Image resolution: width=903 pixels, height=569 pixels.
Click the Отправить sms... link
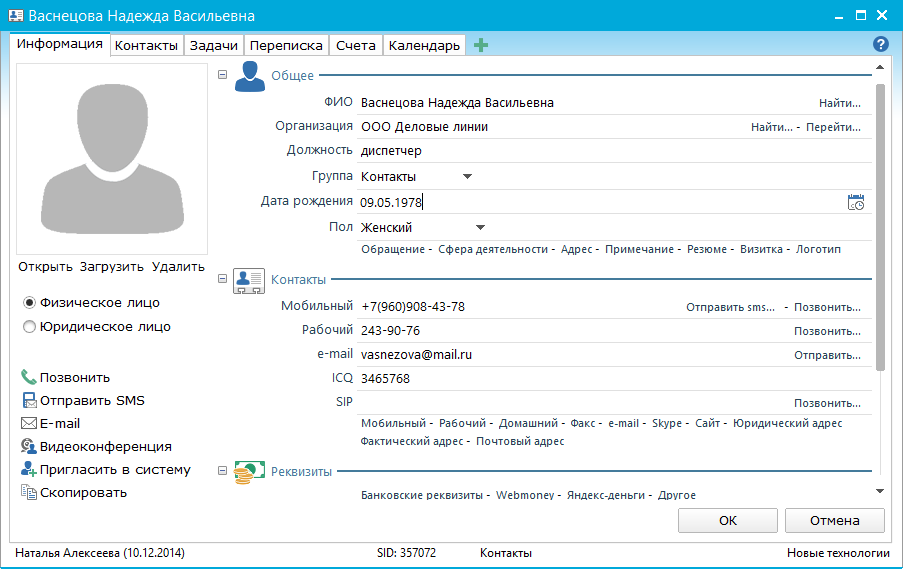pyautogui.click(x=730, y=307)
